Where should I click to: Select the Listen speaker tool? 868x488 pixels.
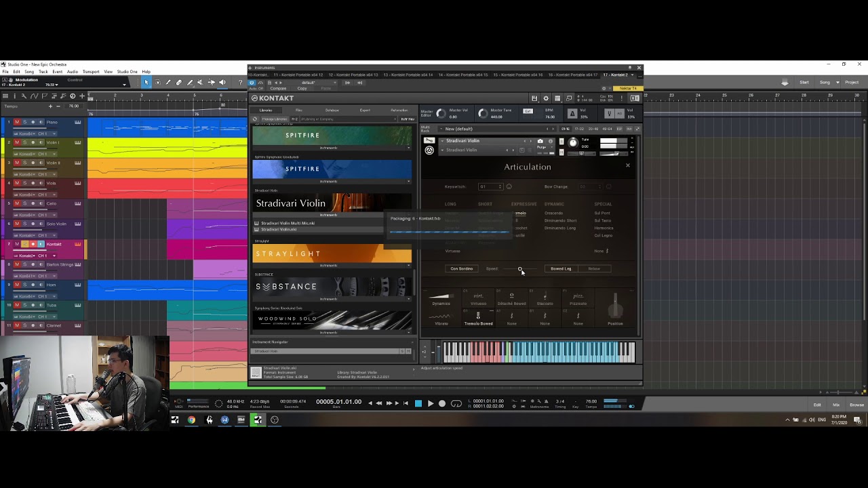(x=222, y=82)
